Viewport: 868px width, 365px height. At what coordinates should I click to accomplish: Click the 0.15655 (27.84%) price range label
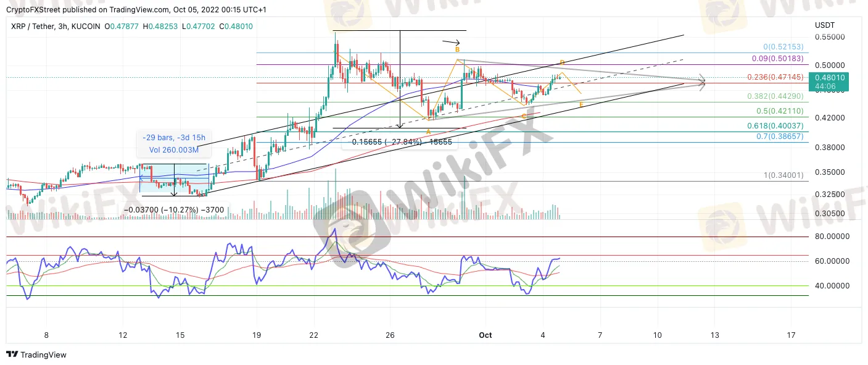coord(402,141)
